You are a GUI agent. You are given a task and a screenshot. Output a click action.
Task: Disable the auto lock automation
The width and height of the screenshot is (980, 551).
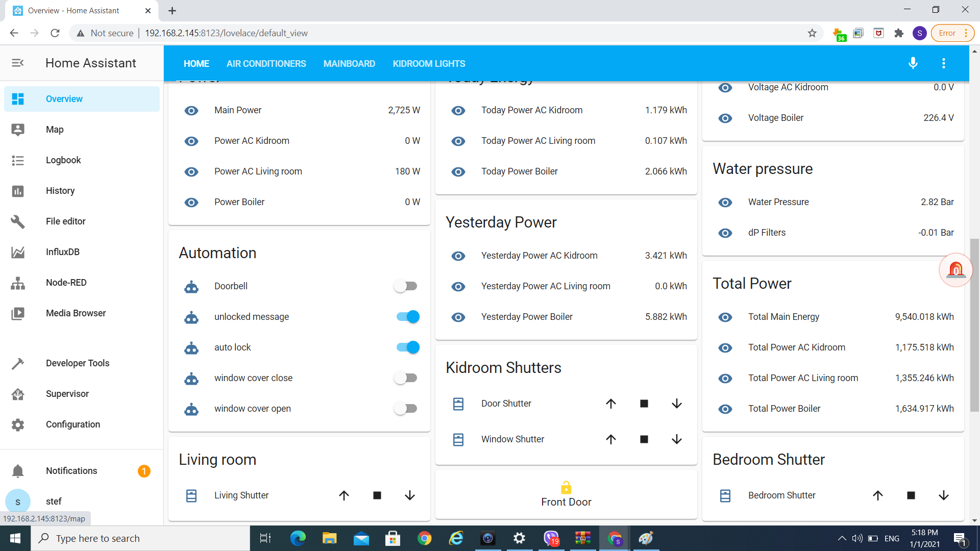tap(408, 347)
